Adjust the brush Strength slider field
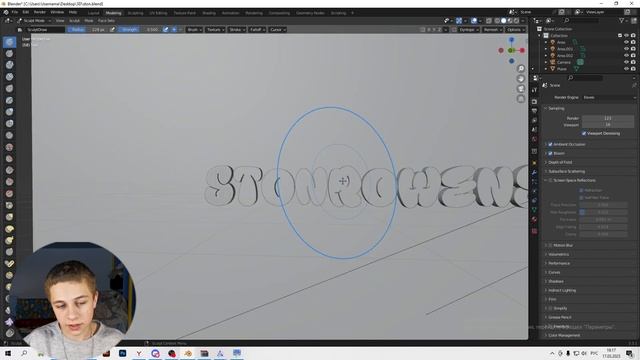Image resolution: width=640 pixels, height=360 pixels. pyautogui.click(x=140, y=29)
